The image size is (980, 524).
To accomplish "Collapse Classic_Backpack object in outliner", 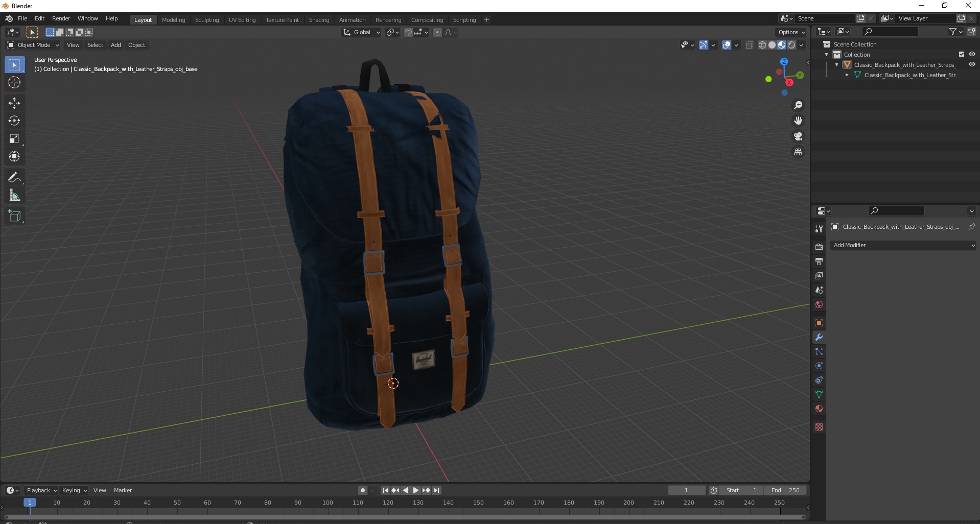I will 837,65.
